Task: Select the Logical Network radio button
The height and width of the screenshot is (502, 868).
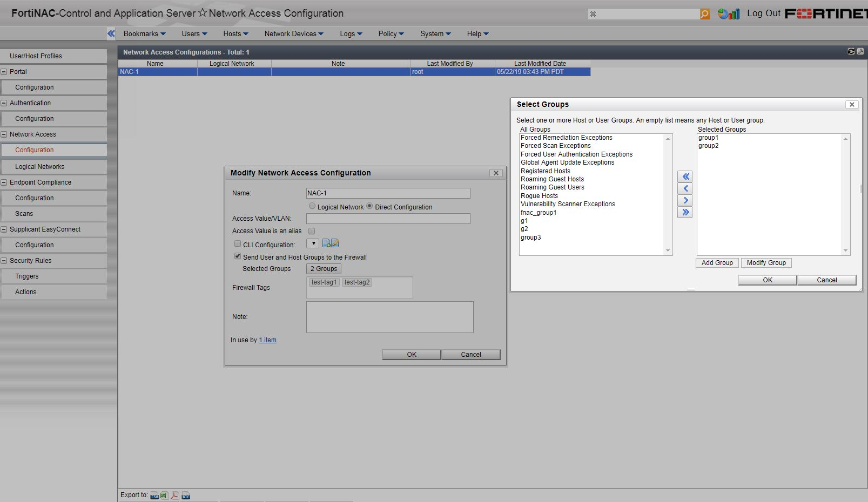Action: (x=312, y=206)
